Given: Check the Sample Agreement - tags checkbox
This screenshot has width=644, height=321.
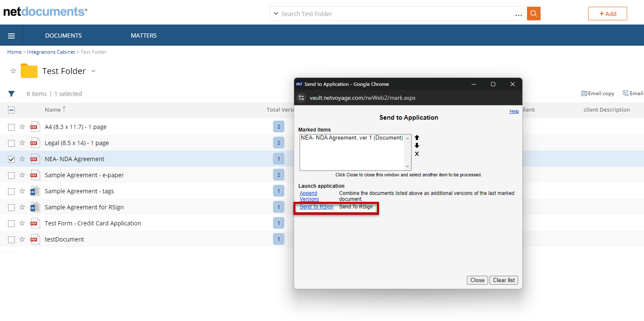Looking at the screenshot, I should (x=11, y=191).
